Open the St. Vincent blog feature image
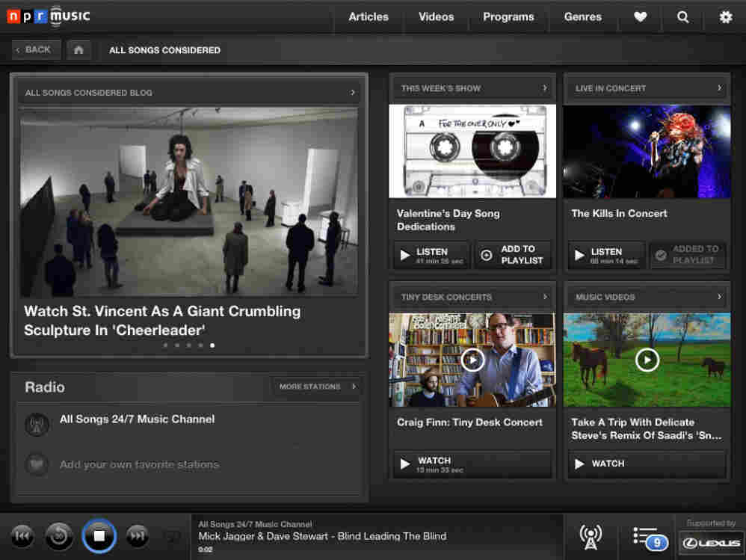This screenshot has height=560, width=746. 189,202
